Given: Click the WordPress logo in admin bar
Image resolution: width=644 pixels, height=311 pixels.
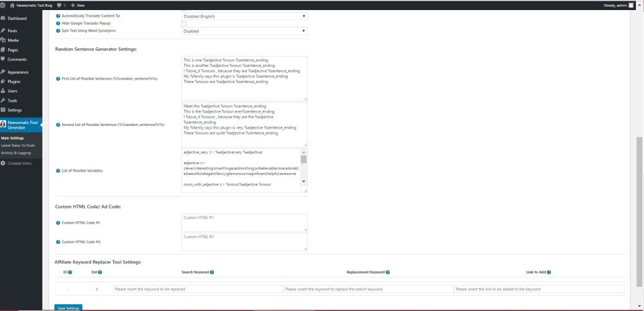Looking at the screenshot, I should point(4,5).
